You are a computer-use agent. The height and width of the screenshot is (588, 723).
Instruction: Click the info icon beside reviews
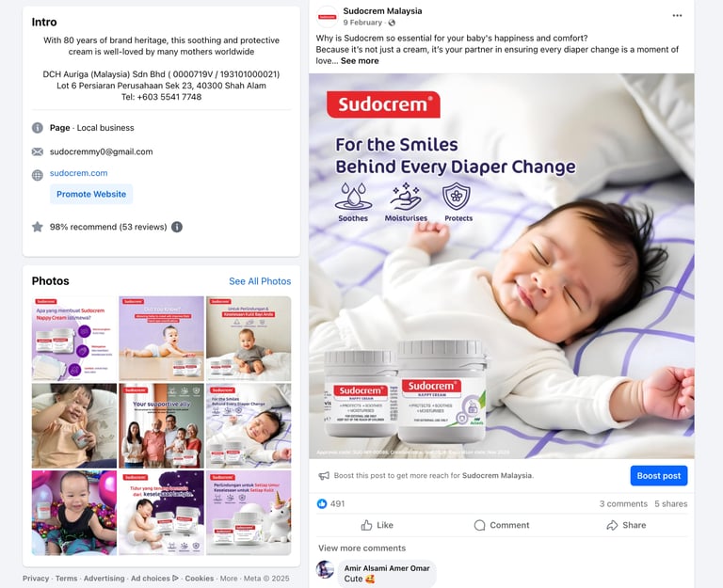pyautogui.click(x=177, y=227)
